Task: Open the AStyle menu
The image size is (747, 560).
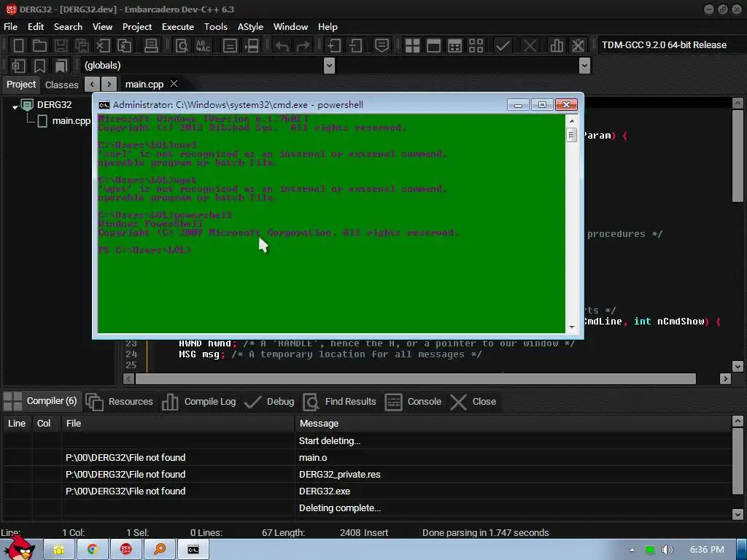Action: point(251,27)
